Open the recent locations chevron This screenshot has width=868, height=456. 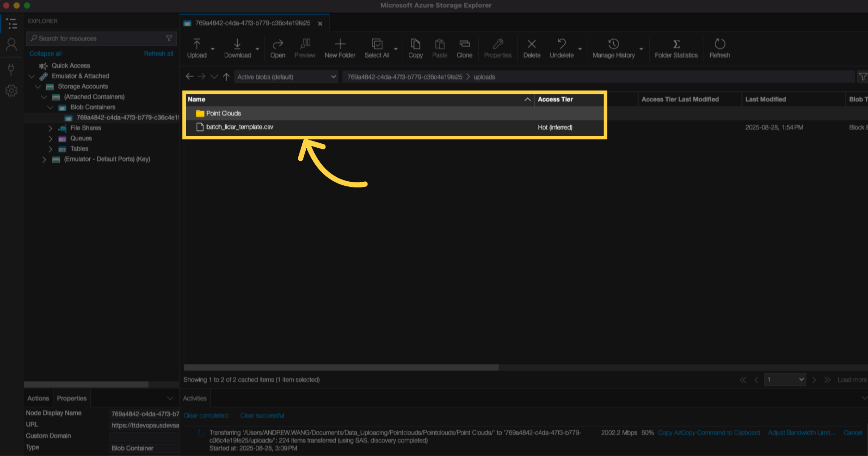click(x=214, y=77)
